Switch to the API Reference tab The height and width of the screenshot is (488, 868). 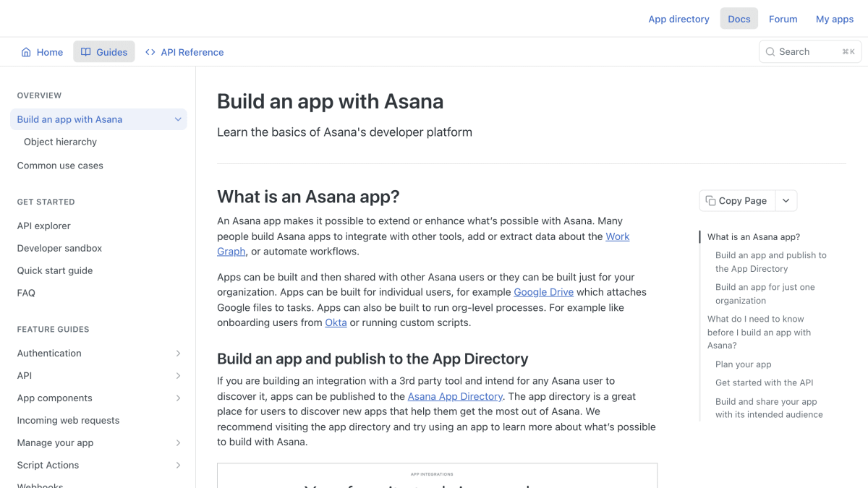coord(184,52)
